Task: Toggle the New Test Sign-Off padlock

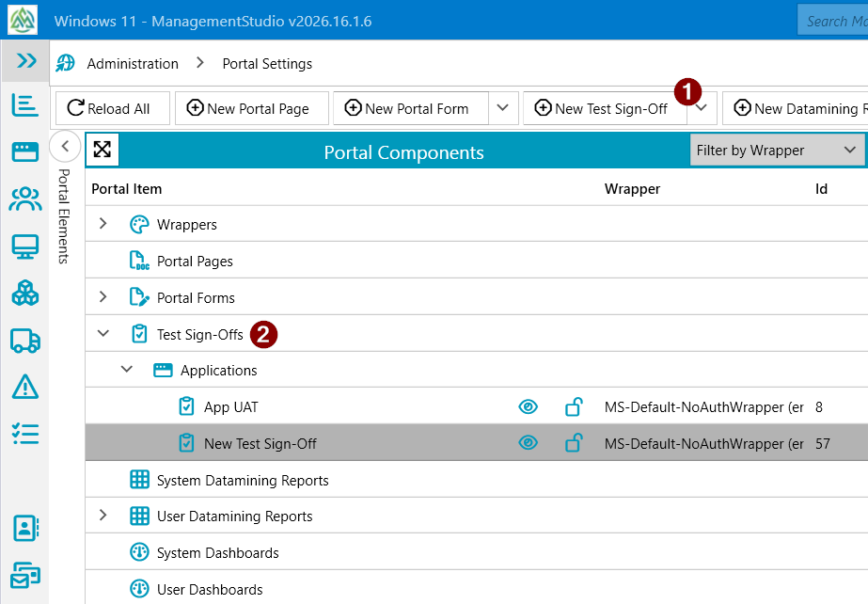Action: point(574,443)
